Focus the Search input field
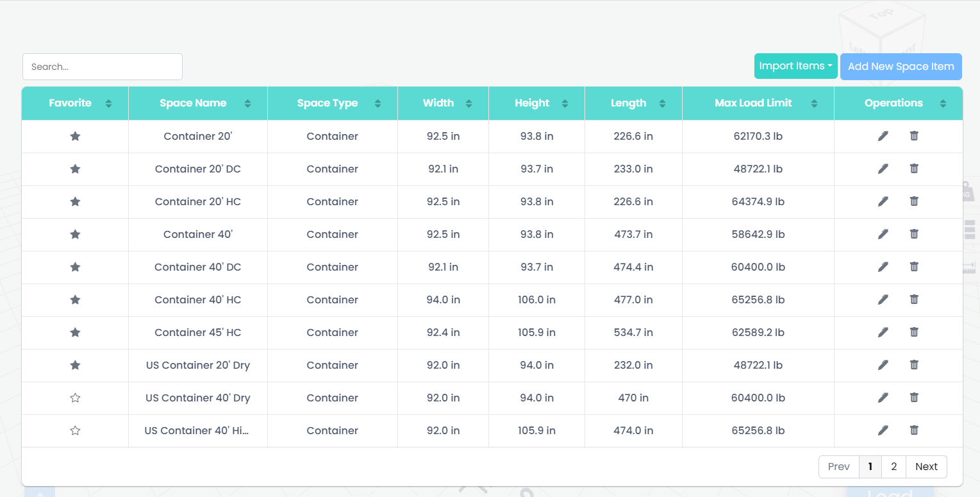The height and width of the screenshot is (497, 980). pyautogui.click(x=103, y=67)
